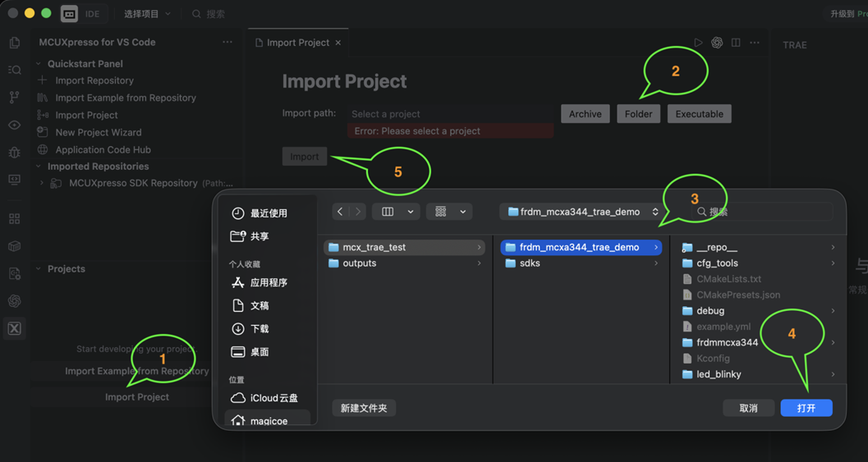
Task: Open the Remote Explorer monitor icon
Action: [15, 180]
